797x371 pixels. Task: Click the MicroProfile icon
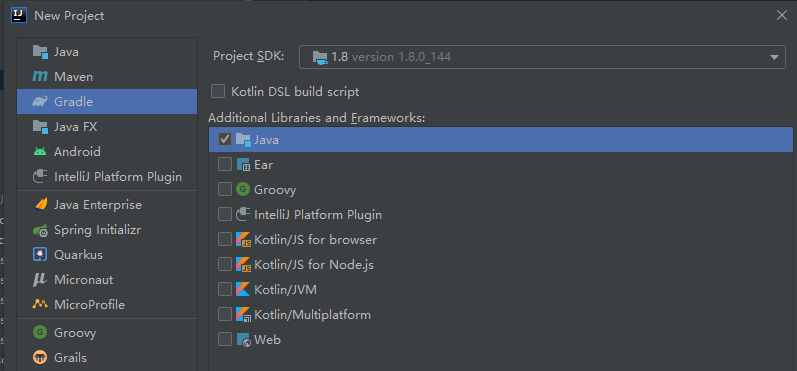(40, 304)
